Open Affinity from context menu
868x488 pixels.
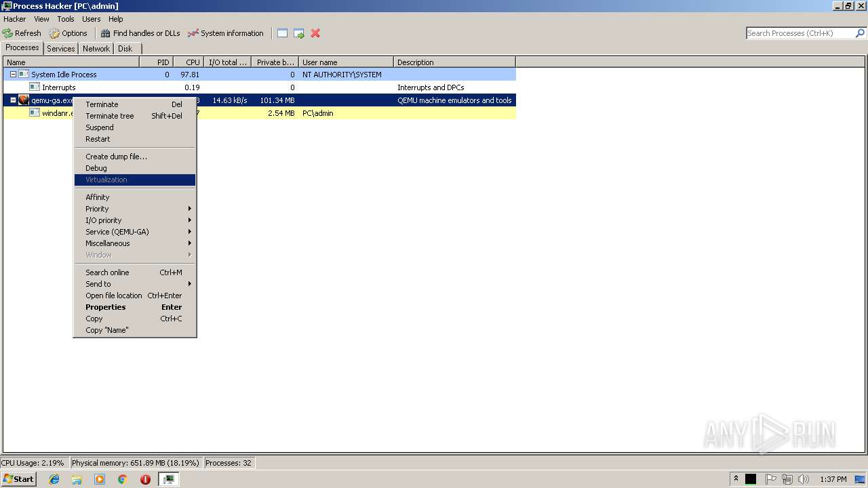(x=135, y=197)
